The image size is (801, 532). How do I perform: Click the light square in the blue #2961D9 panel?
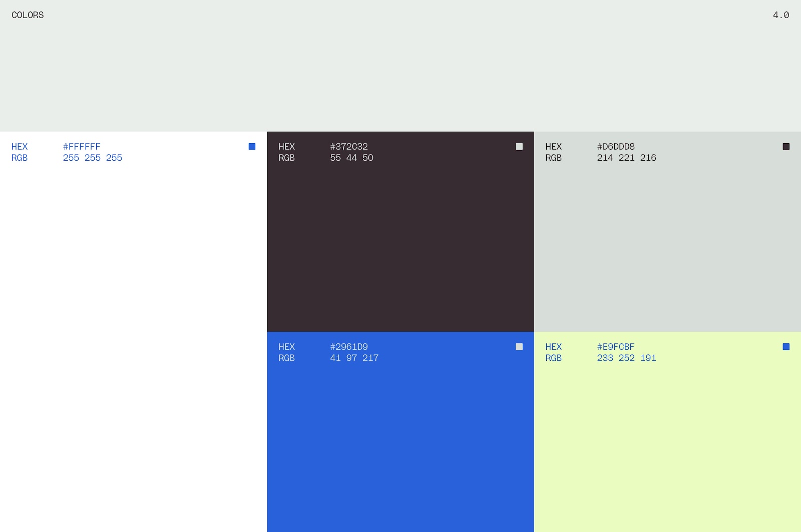519,346
